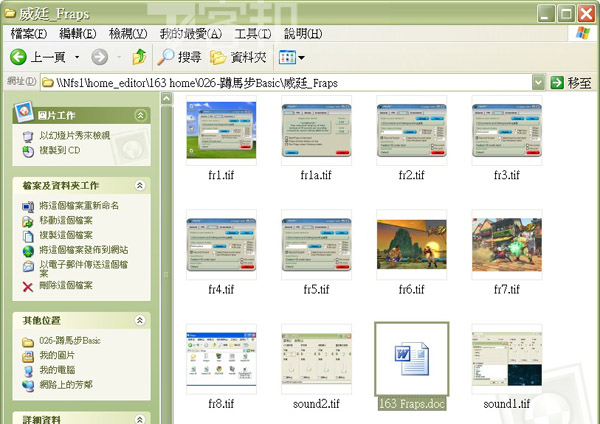Open the 說明(H) menu
This screenshot has width=600, height=424.
(x=303, y=34)
